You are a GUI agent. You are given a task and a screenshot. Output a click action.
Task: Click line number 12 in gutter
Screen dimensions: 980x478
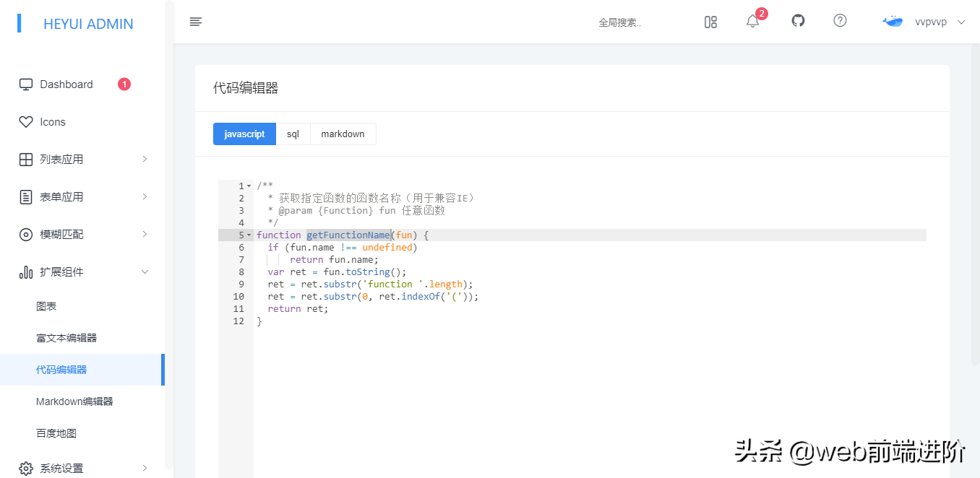(x=238, y=321)
